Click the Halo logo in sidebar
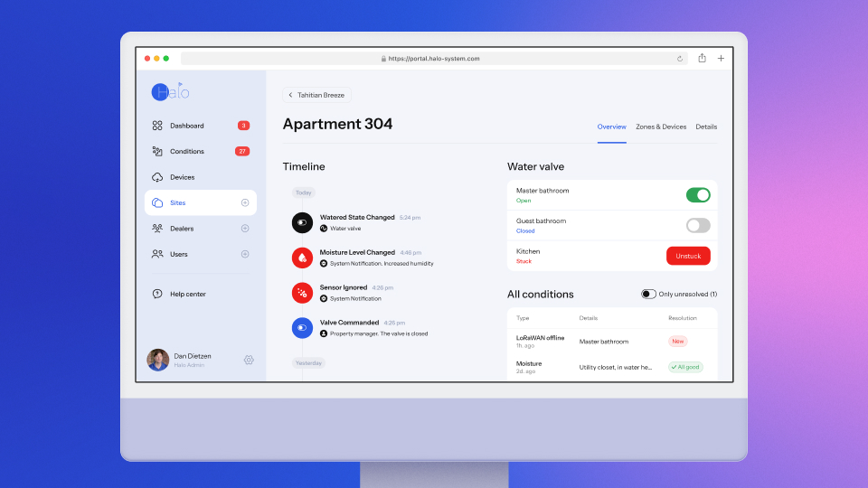Viewport: 868px width, 488px height. click(x=171, y=91)
